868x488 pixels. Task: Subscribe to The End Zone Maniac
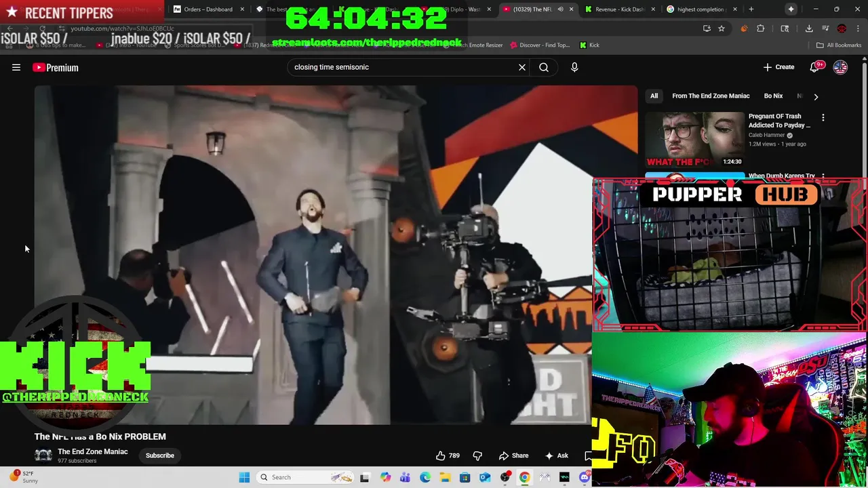click(x=160, y=455)
